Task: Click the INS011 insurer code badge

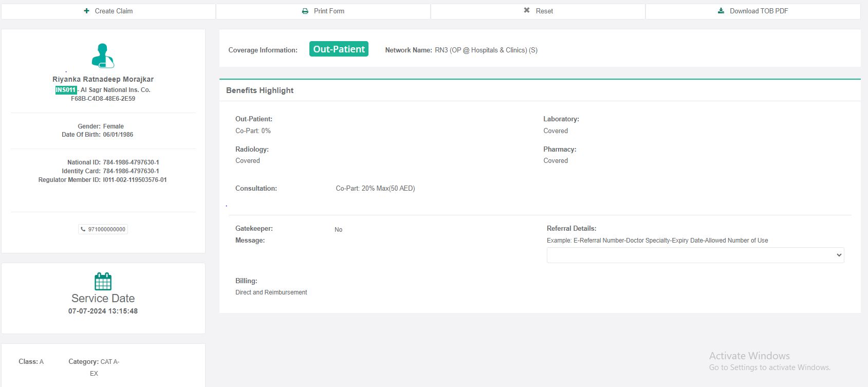Action: (x=66, y=90)
